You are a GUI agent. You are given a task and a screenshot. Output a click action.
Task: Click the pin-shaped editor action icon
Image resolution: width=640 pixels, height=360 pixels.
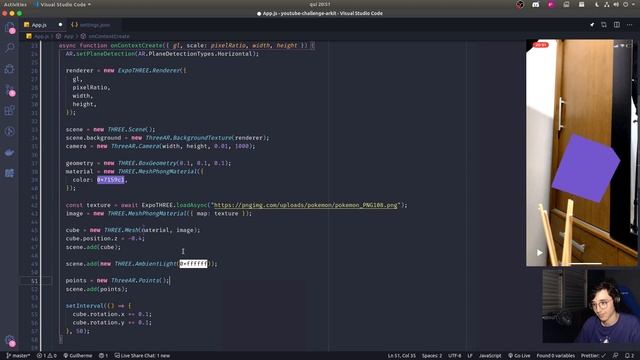[x=592, y=25]
